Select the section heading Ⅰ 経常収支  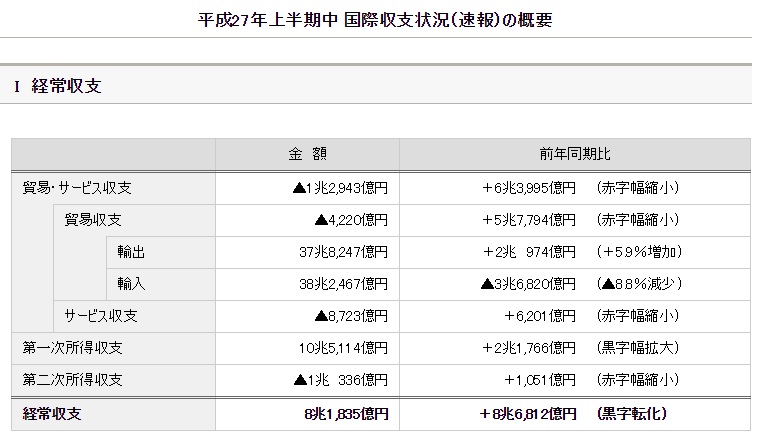click(x=58, y=86)
